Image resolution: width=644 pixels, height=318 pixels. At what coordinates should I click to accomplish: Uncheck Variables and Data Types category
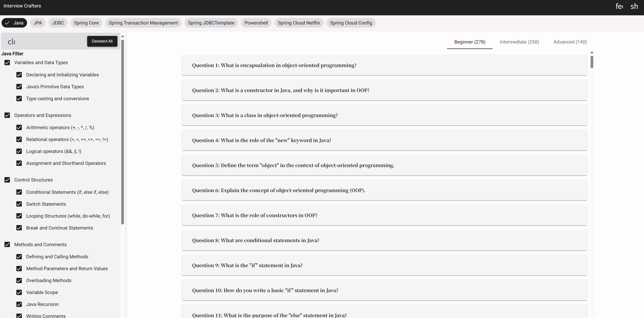coord(7,62)
